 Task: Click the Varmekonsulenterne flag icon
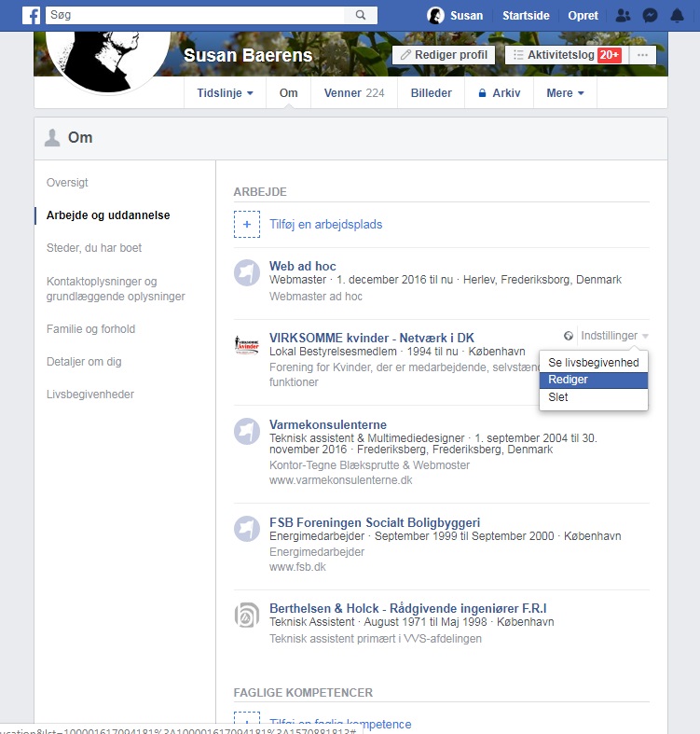(247, 431)
